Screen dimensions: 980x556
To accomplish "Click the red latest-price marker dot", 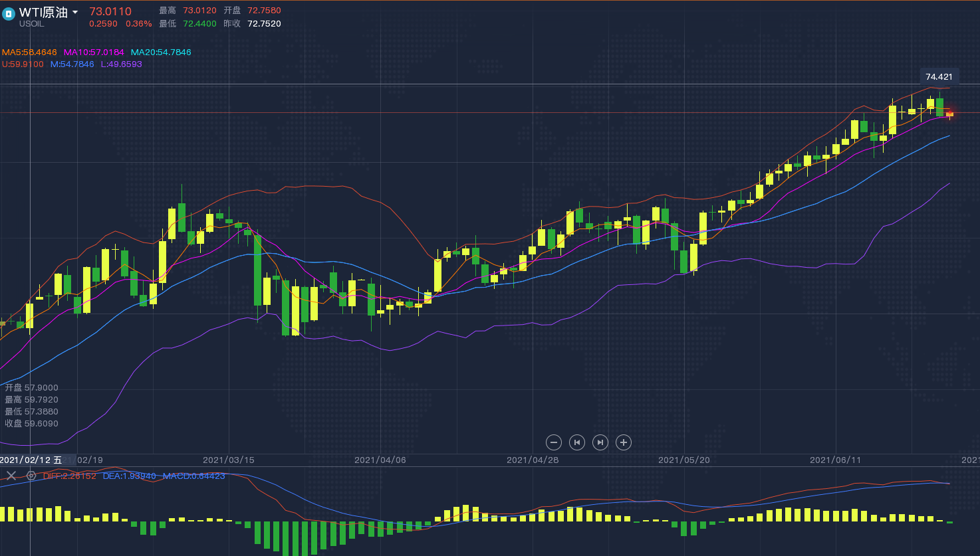I will tap(949, 114).
